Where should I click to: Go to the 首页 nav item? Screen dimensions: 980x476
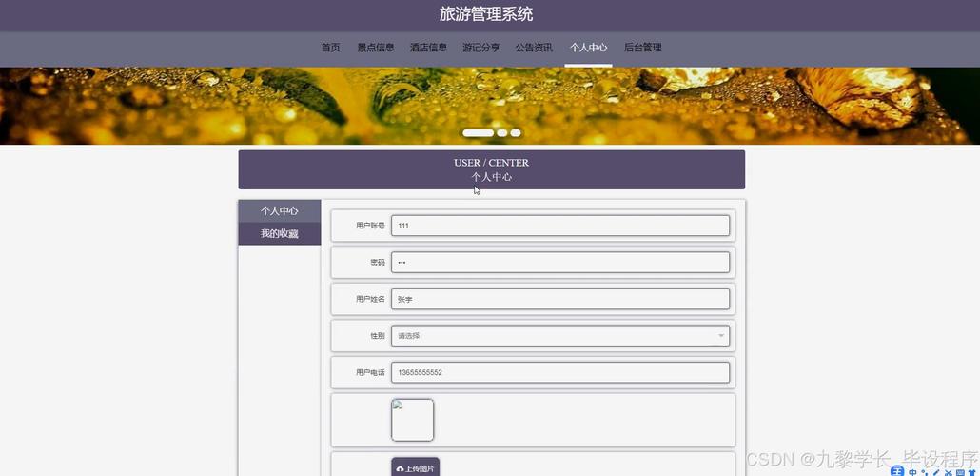tap(330, 48)
